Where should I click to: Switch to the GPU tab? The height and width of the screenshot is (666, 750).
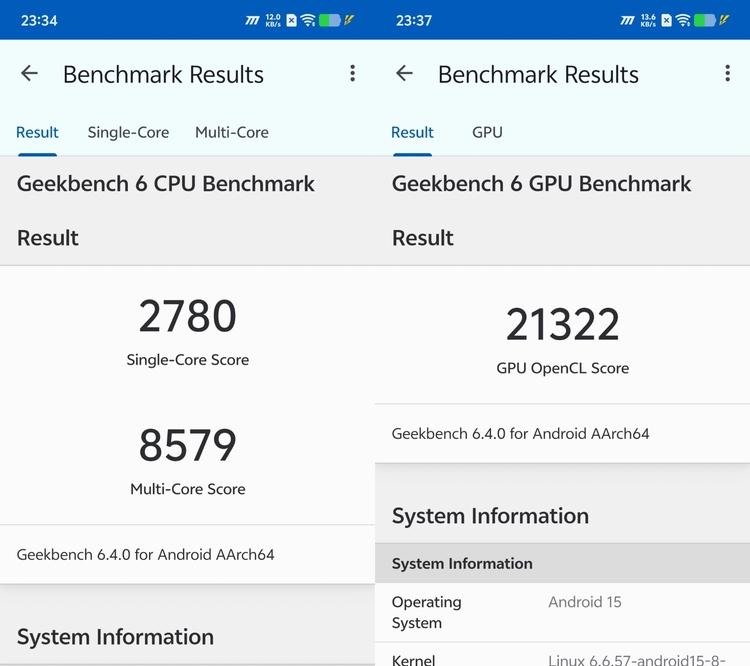pyautogui.click(x=487, y=133)
